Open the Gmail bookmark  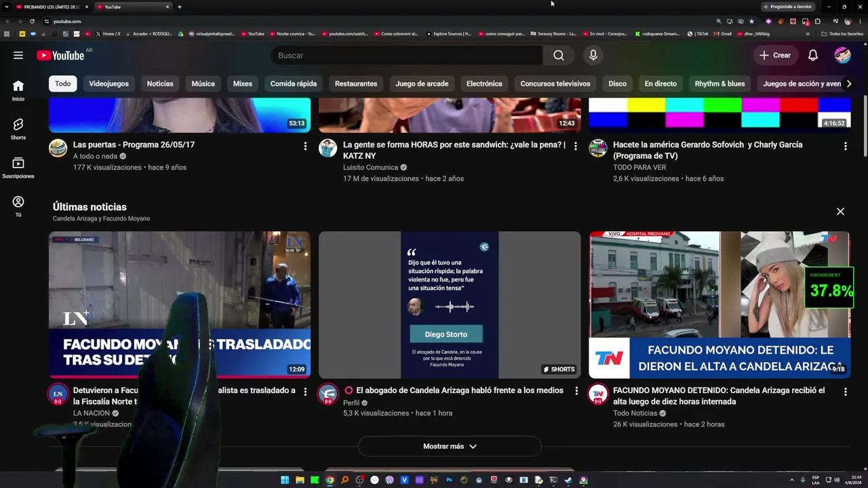pyautogui.click(x=723, y=34)
